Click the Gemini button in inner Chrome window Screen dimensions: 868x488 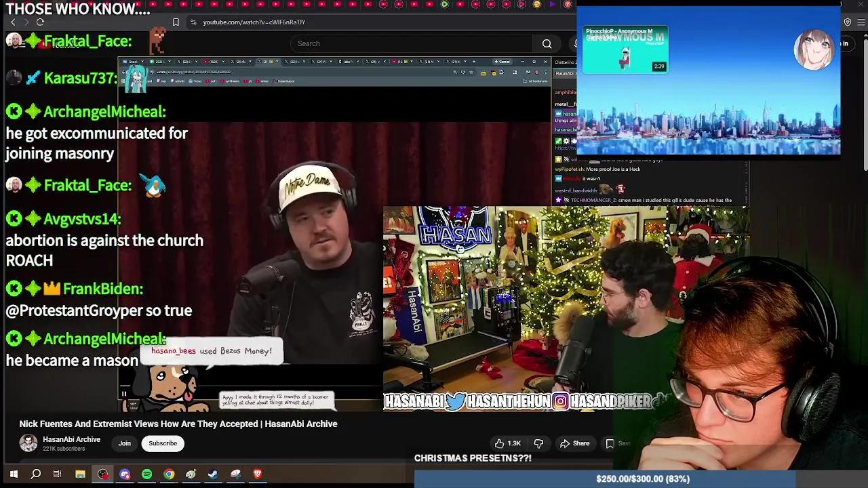(x=502, y=62)
